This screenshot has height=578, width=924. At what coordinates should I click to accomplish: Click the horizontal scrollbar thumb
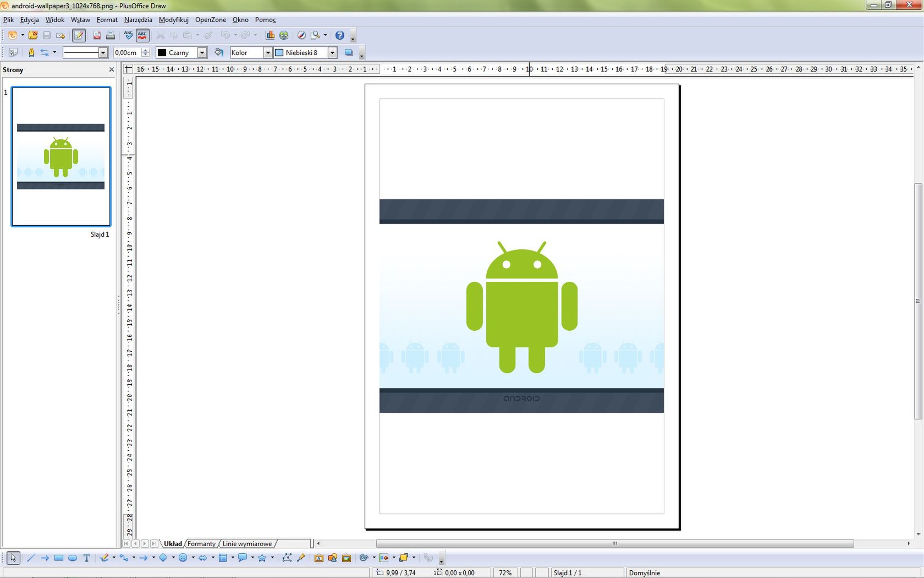coord(615,543)
